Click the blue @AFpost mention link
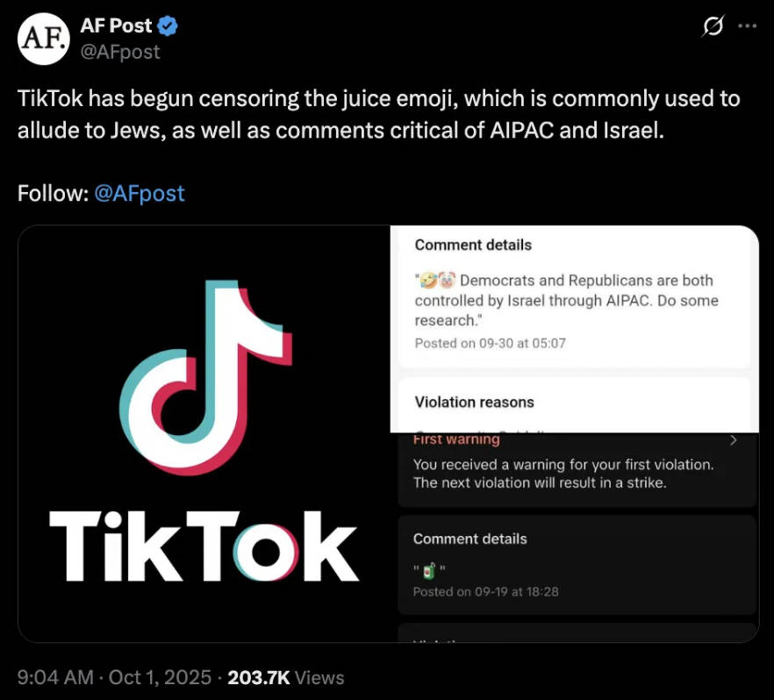This screenshot has width=774, height=700. [139, 193]
